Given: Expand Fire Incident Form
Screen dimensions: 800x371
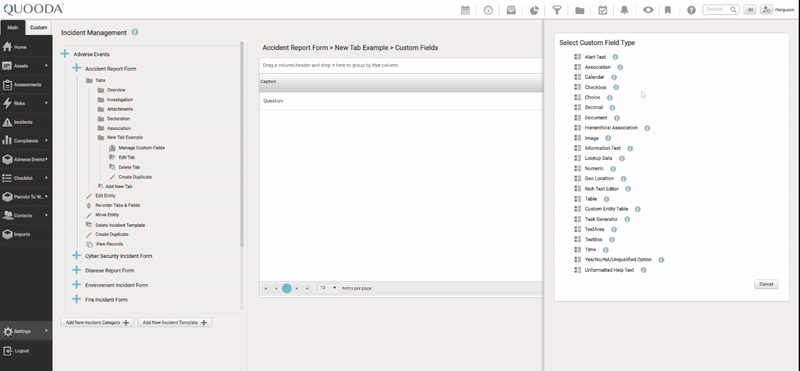Looking at the screenshot, I should 77,300.
